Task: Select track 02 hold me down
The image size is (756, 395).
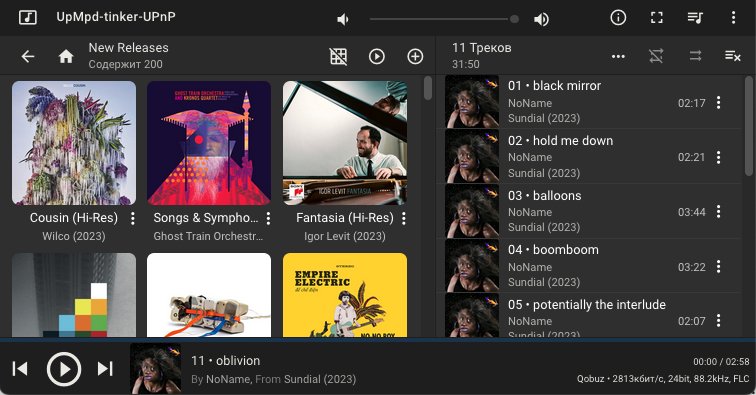Action: [x=588, y=156]
